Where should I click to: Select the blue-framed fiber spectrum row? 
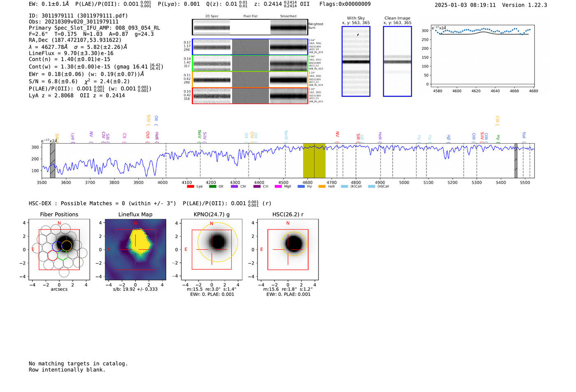pos(250,47)
